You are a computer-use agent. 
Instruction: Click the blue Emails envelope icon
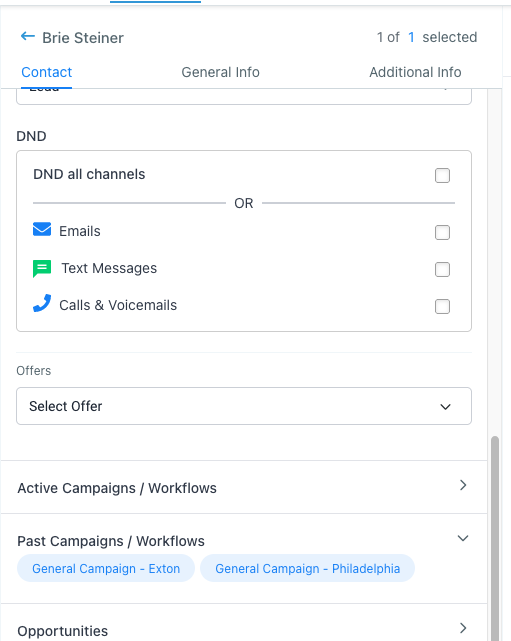(x=42, y=229)
